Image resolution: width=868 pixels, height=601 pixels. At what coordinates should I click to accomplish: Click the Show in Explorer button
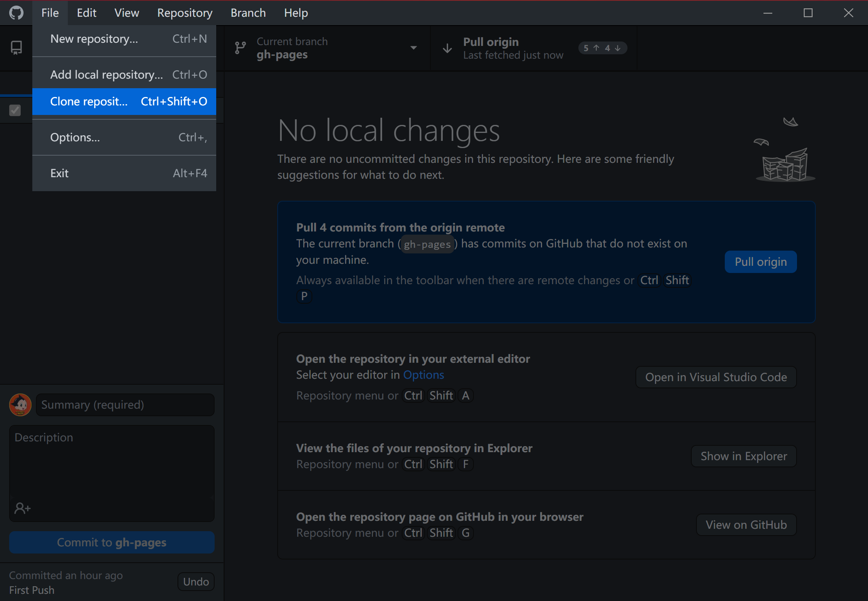point(744,456)
